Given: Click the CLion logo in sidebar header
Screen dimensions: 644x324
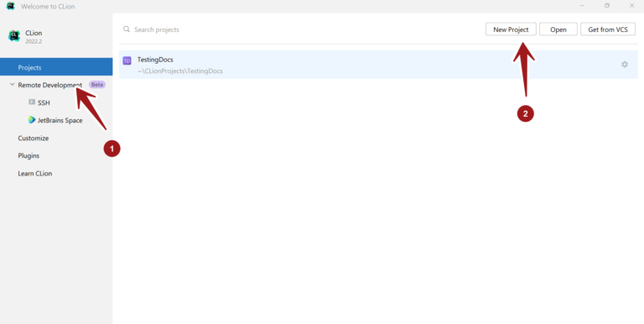Looking at the screenshot, I should [x=14, y=36].
